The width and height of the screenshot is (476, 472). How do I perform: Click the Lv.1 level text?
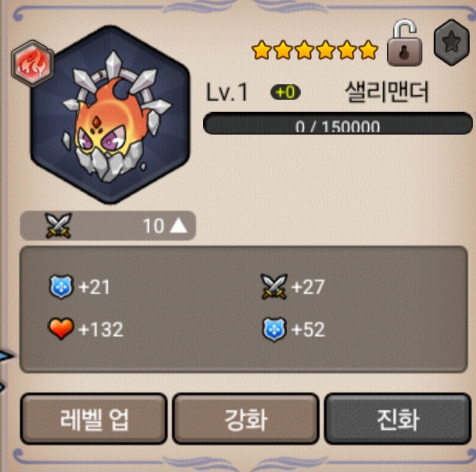point(227,92)
